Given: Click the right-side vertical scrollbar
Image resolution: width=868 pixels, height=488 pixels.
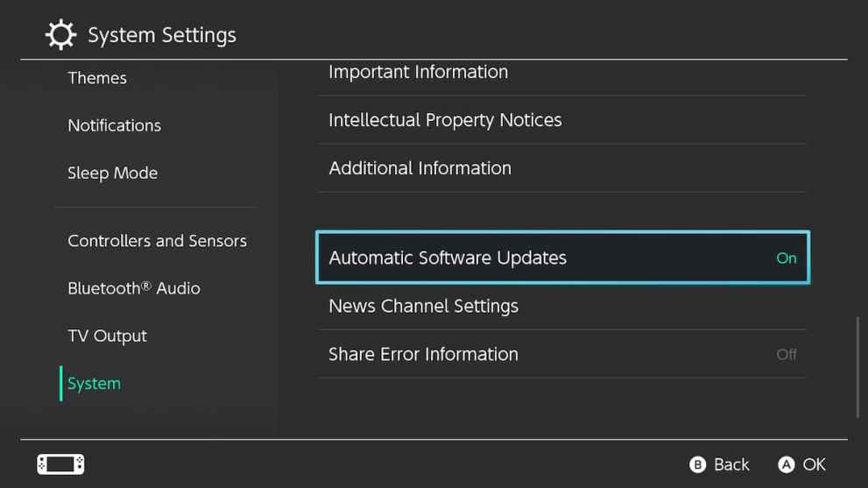Looking at the screenshot, I should coord(857,368).
